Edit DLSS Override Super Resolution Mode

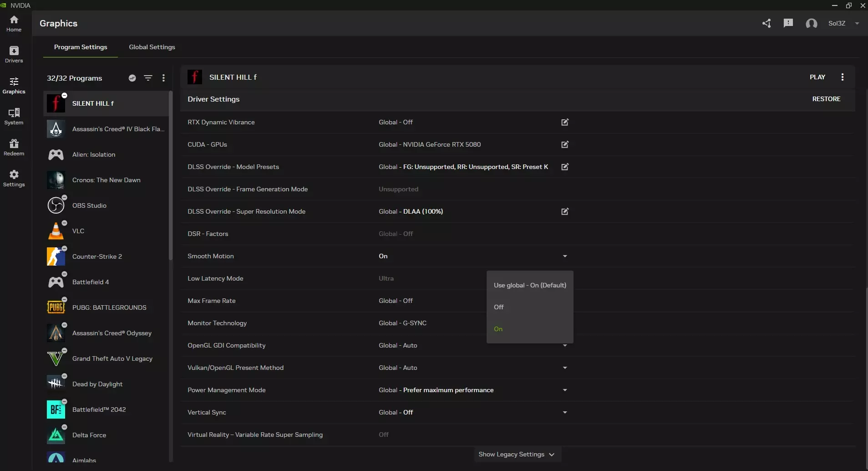coord(565,211)
